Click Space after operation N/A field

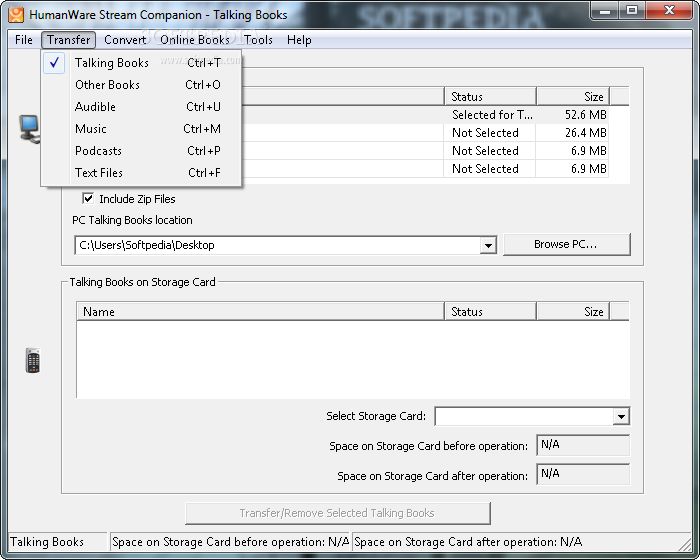583,474
